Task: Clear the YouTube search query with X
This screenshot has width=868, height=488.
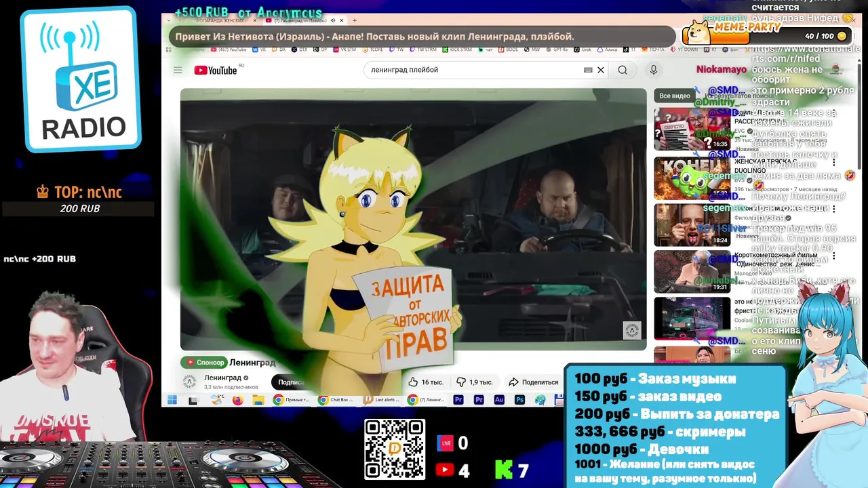Action: point(600,70)
